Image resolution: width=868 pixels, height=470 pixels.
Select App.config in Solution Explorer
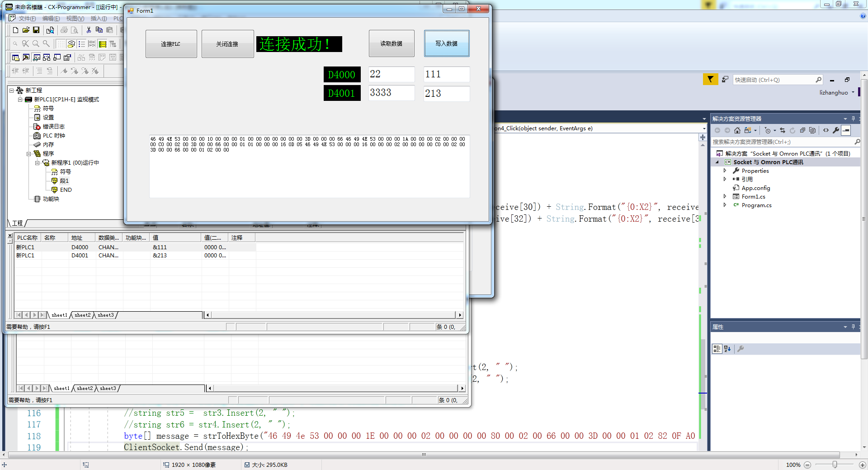click(755, 188)
